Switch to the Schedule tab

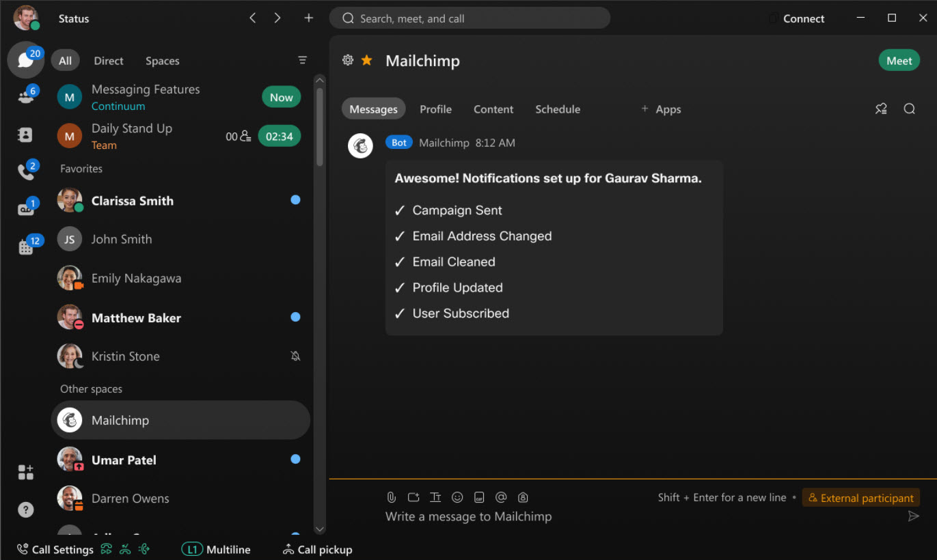click(x=558, y=109)
